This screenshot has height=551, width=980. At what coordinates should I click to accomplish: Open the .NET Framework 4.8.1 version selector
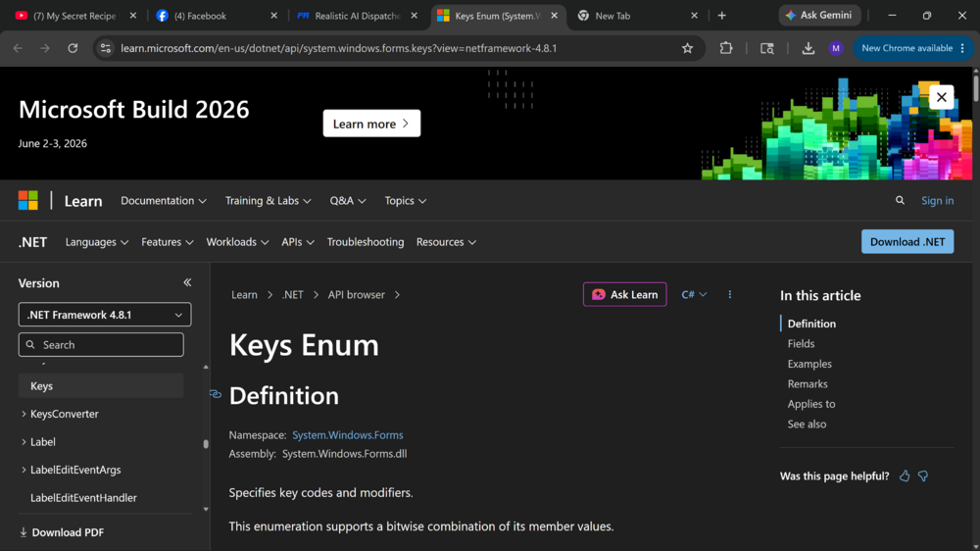[105, 315]
